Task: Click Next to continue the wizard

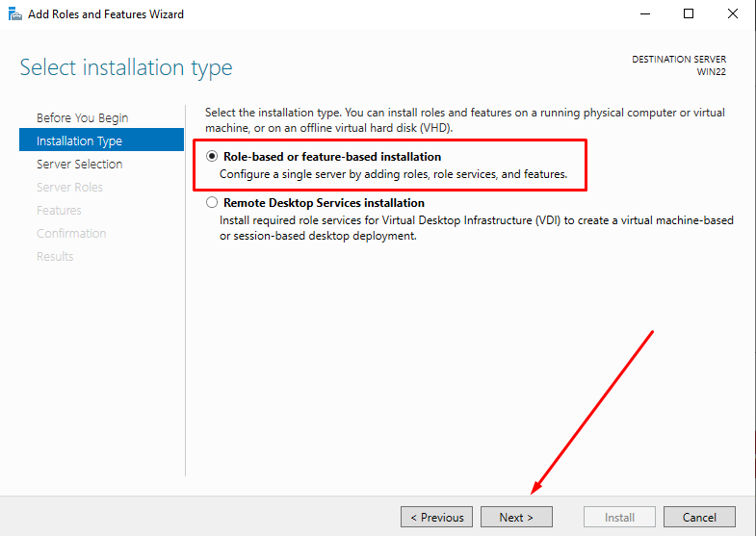Action: click(516, 517)
